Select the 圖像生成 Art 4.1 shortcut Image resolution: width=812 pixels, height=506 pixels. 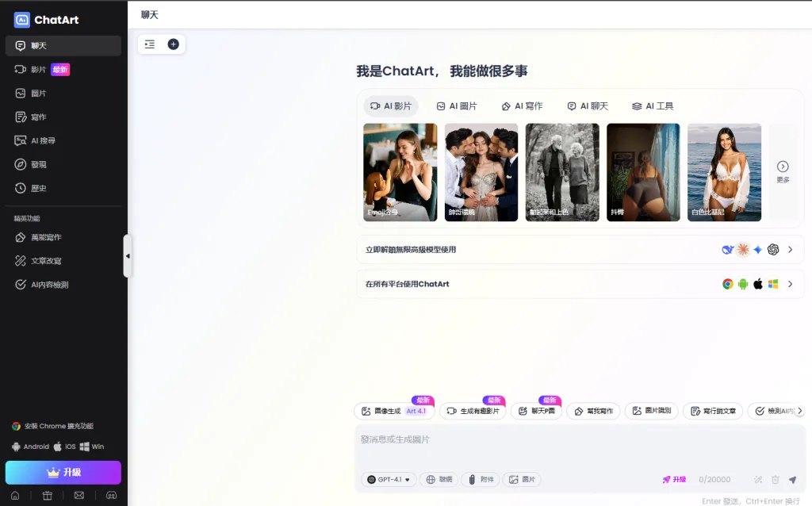click(394, 411)
